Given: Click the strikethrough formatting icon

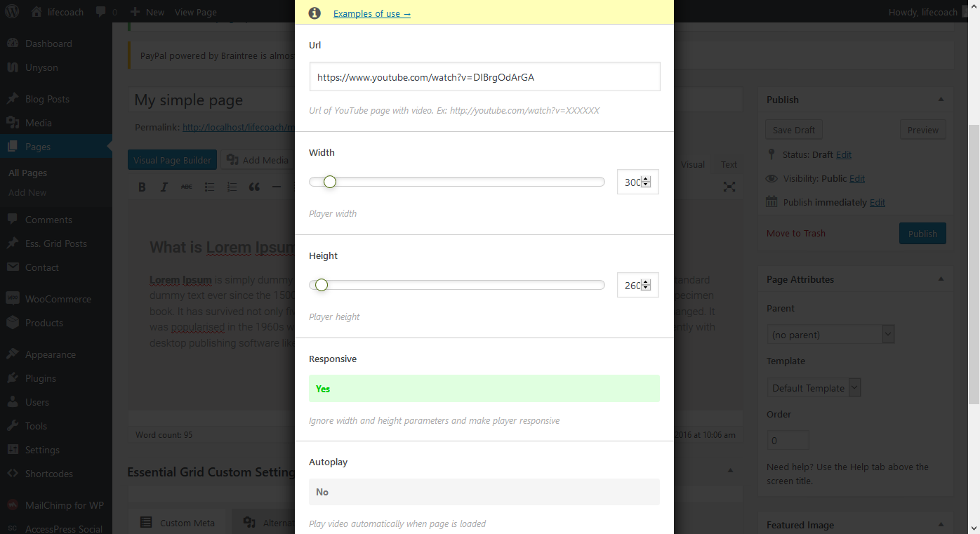Looking at the screenshot, I should [187, 187].
